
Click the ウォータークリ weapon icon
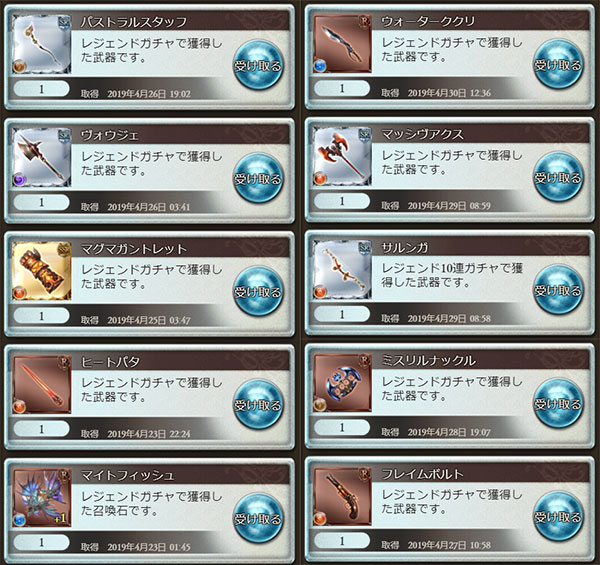342,43
